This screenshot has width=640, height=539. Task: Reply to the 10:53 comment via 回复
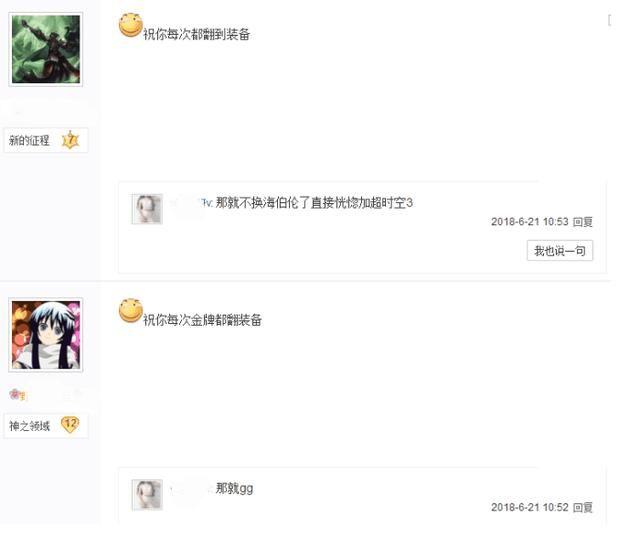(x=582, y=222)
